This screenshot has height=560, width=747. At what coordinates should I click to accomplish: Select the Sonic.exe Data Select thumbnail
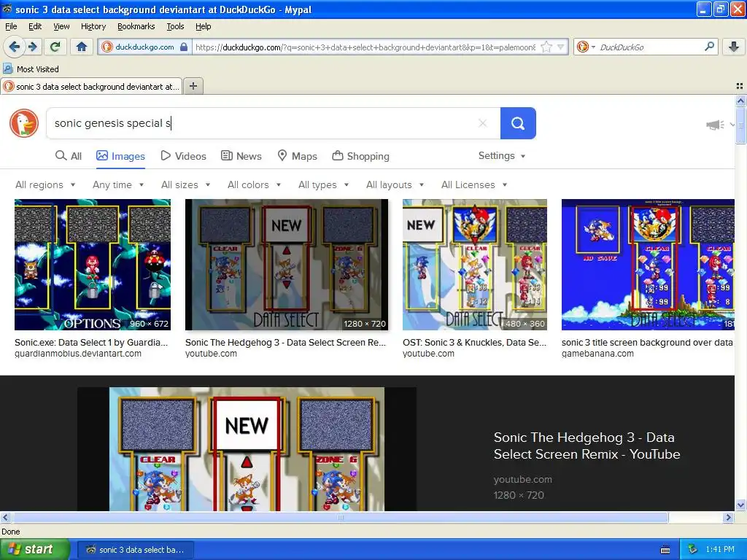93,264
